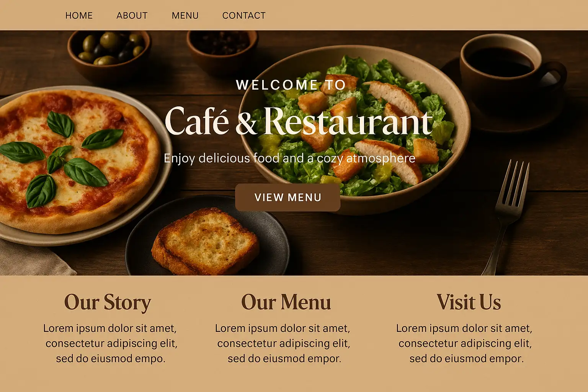The width and height of the screenshot is (588, 392).
Task: Select MENU in the top navigation
Action: coord(185,16)
